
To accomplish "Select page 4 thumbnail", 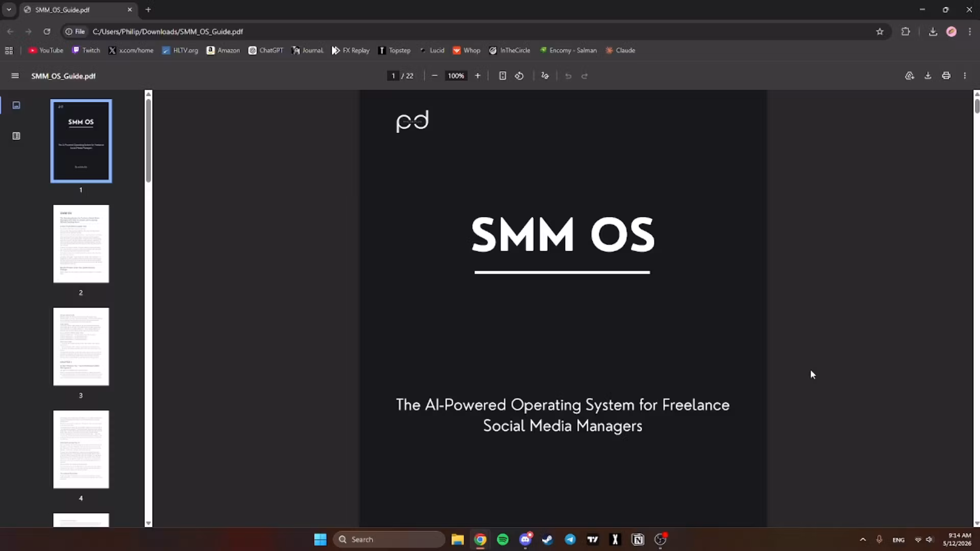I will pyautogui.click(x=81, y=449).
